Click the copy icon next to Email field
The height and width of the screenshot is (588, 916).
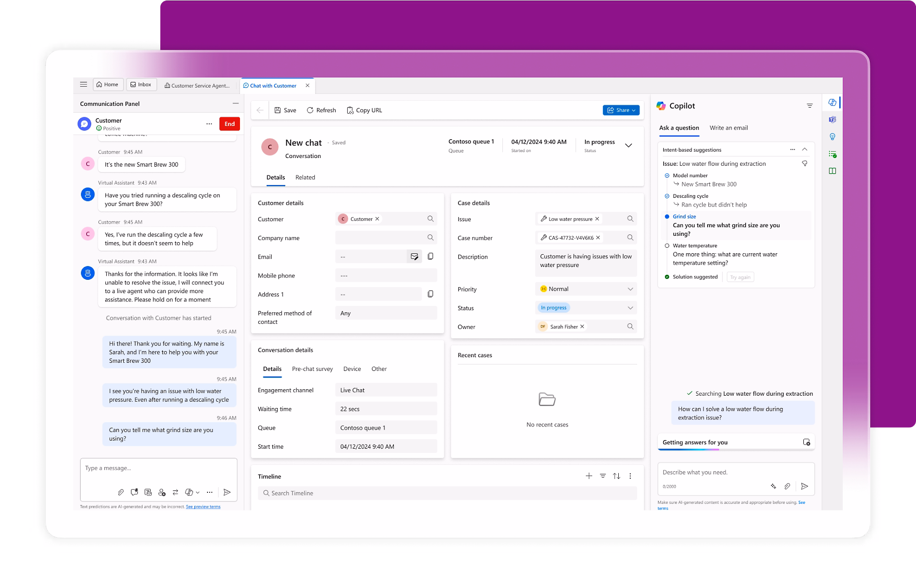click(431, 256)
